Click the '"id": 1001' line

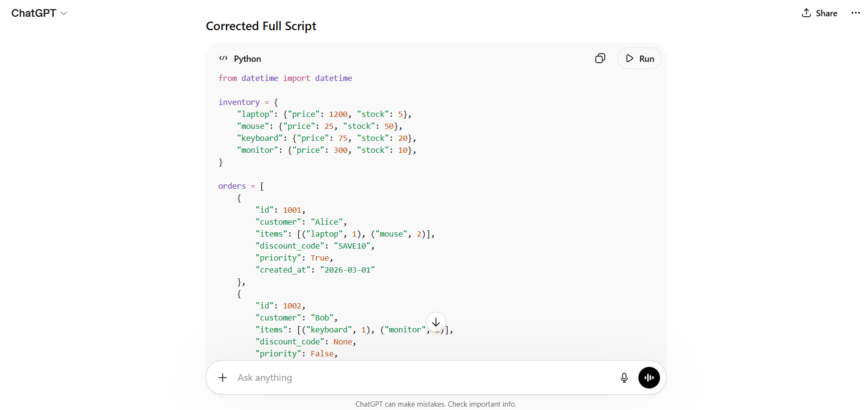[x=280, y=210]
